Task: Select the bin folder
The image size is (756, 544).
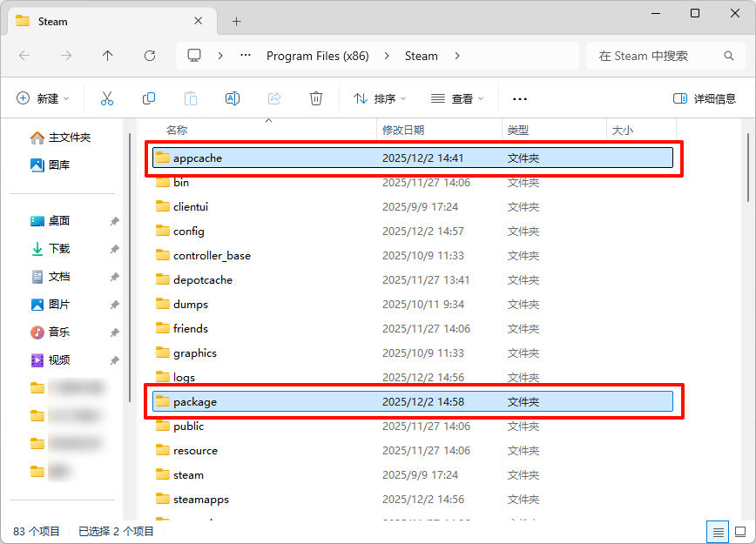Action: (x=413, y=183)
